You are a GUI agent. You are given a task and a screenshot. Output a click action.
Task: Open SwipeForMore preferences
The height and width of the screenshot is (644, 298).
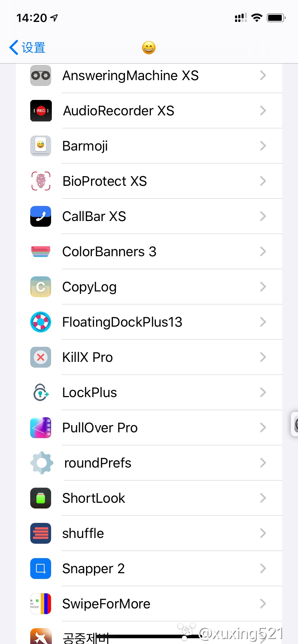point(149,604)
